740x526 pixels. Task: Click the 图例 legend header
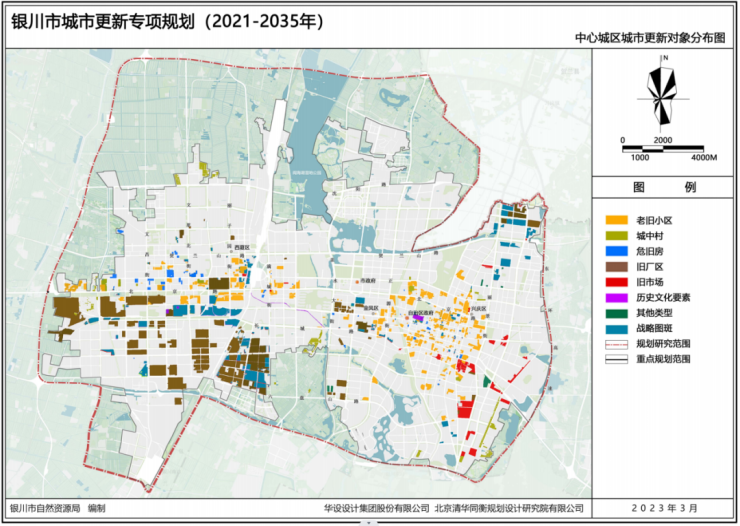click(x=664, y=187)
